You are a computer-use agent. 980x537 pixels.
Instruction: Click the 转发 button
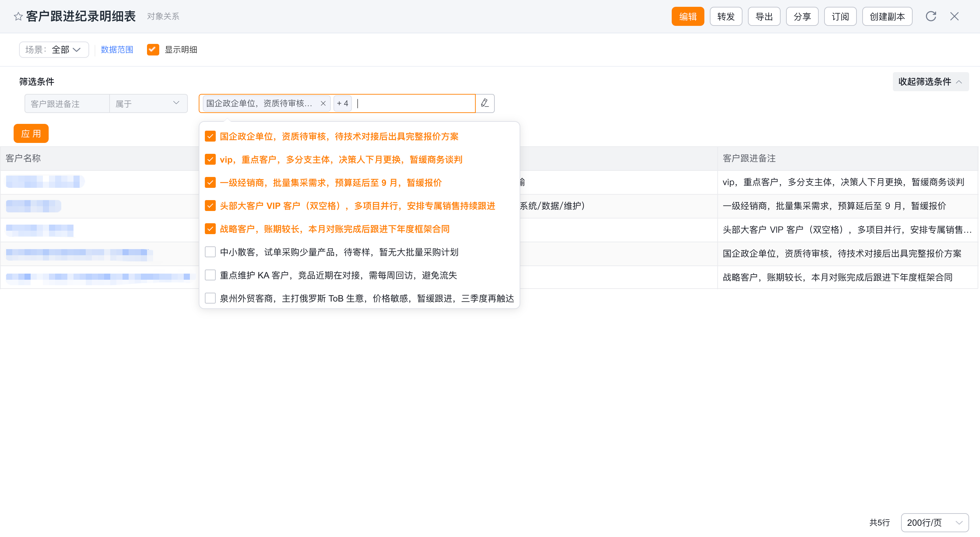pos(726,16)
